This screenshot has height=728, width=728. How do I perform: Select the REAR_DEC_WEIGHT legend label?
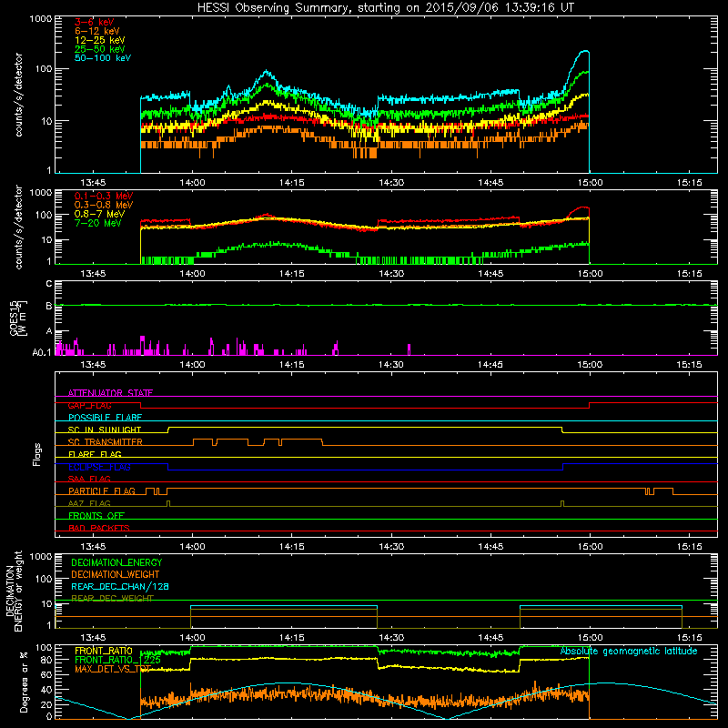pyautogui.click(x=112, y=599)
